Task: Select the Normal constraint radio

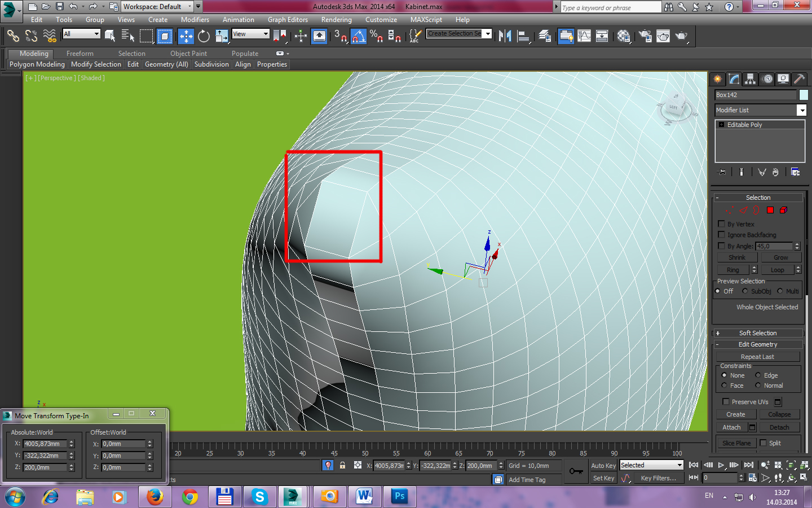Action: coord(758,386)
